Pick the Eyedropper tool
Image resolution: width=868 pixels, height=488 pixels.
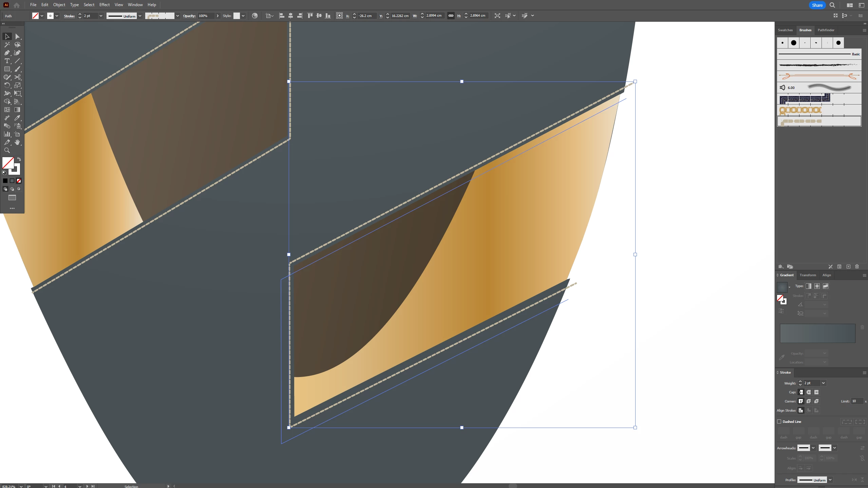coord(17,118)
